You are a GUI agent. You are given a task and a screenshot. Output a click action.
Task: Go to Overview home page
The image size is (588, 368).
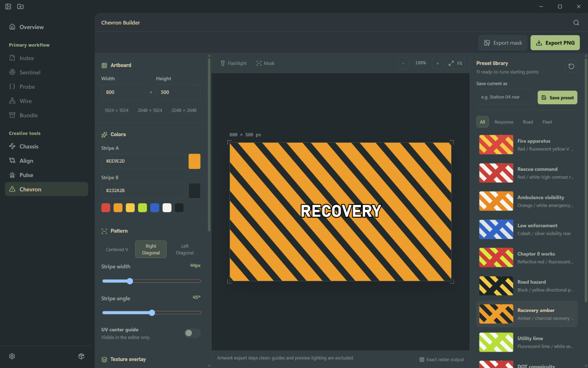(x=46, y=27)
